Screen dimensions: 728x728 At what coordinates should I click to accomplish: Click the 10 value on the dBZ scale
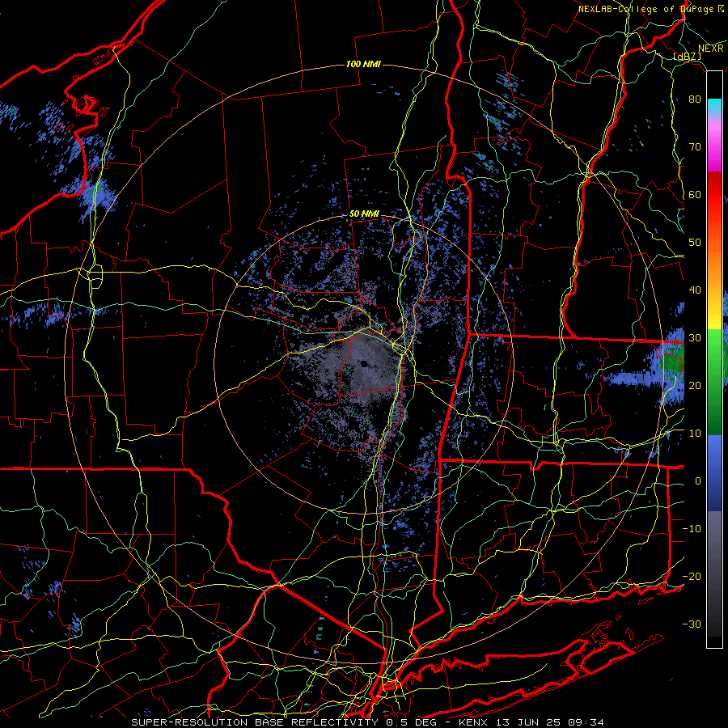(695, 434)
